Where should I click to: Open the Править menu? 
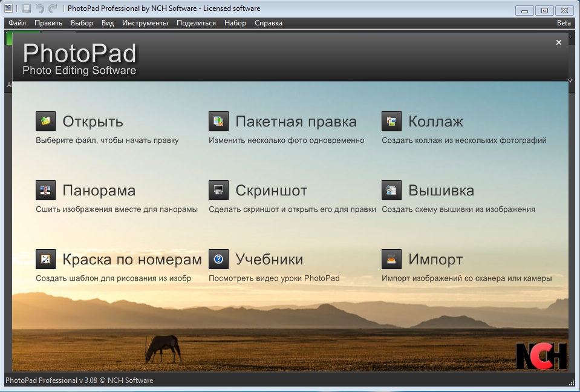(48, 23)
